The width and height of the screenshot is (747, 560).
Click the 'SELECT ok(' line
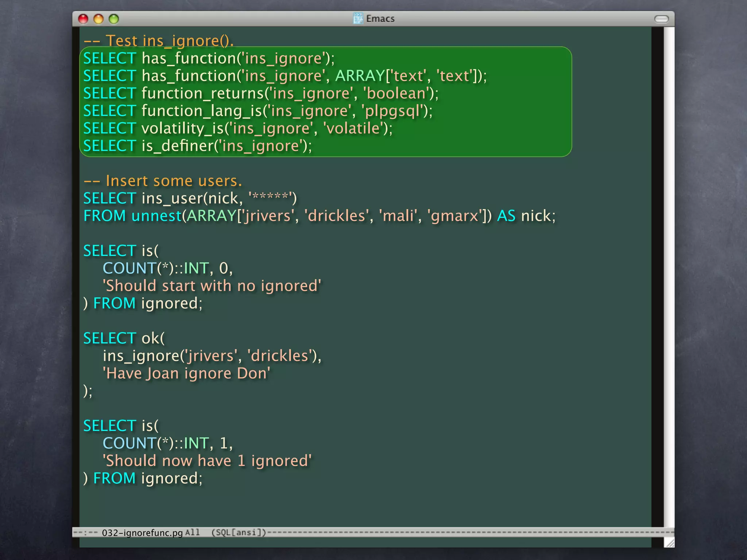(124, 338)
